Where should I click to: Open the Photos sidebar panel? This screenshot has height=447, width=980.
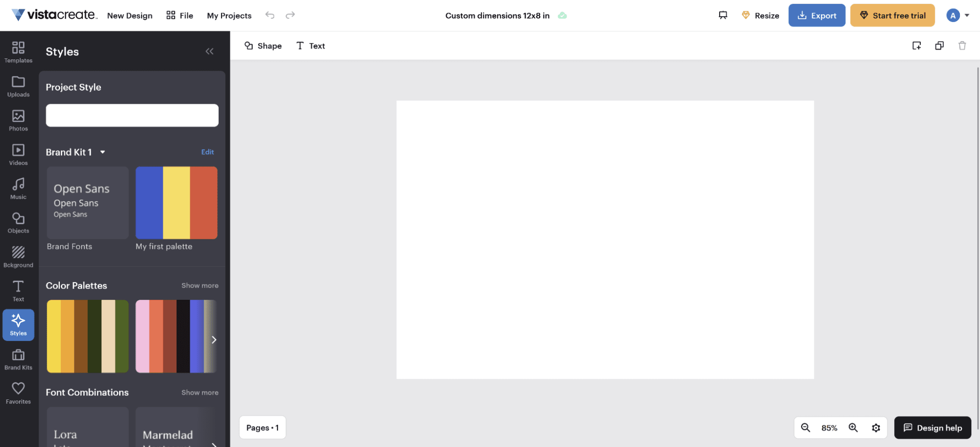[18, 121]
